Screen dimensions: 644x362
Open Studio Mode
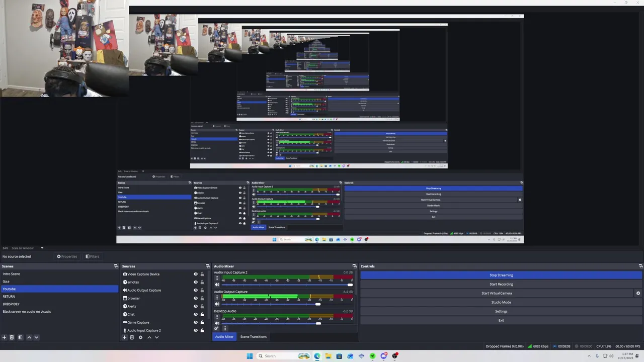point(501,302)
